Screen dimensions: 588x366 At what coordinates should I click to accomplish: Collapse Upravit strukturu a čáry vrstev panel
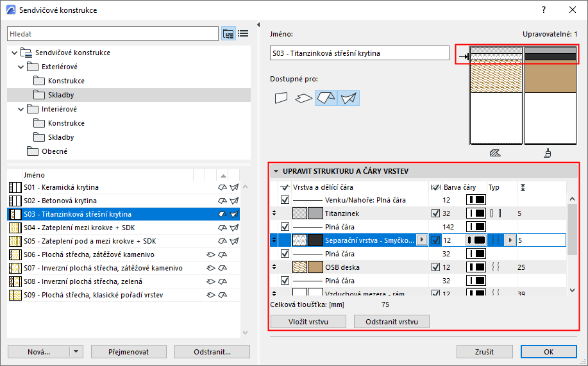point(276,171)
